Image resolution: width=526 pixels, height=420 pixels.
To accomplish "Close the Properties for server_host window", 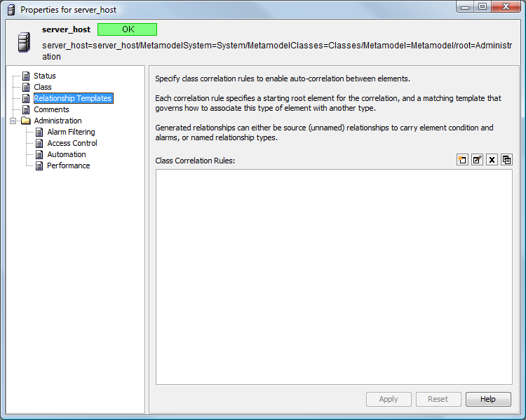I will [506, 7].
